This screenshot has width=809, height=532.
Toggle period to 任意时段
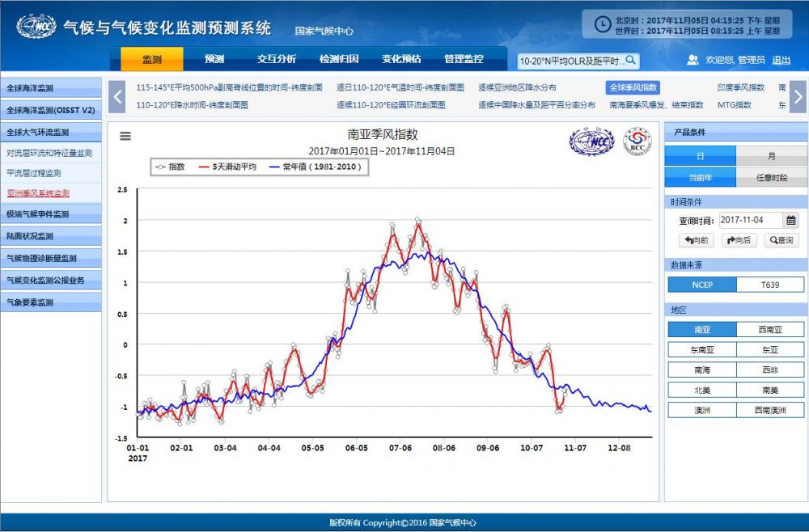771,178
